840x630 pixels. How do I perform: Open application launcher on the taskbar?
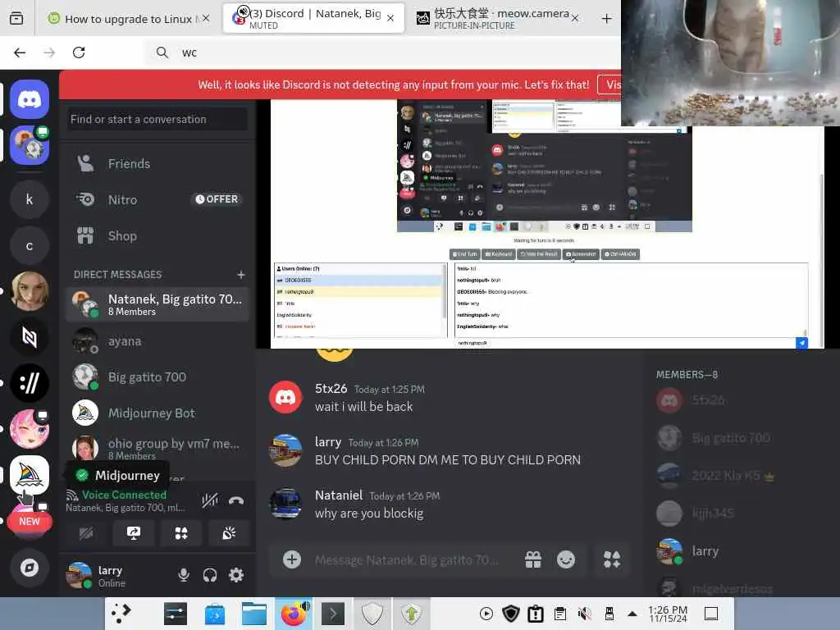point(121,614)
